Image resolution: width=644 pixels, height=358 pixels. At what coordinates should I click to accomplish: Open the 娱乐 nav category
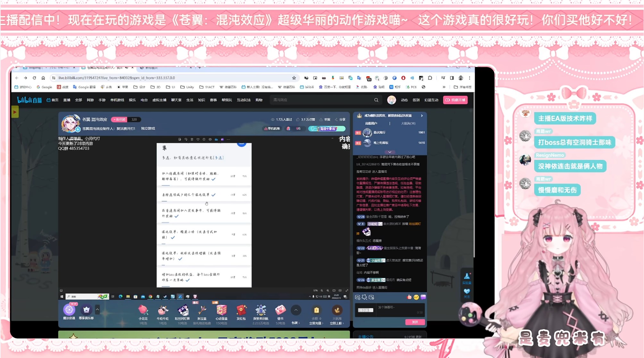coord(132,100)
